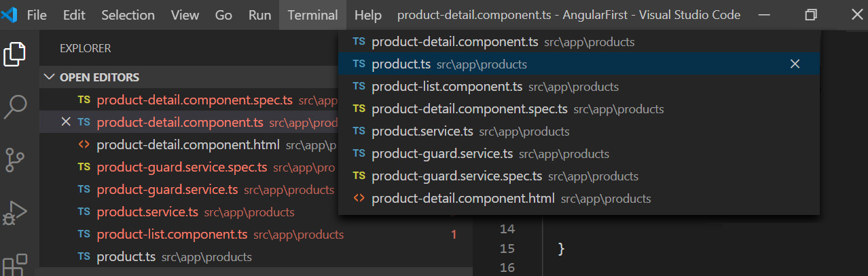Close product.ts entry in the dropdown list
The width and height of the screenshot is (868, 276).
point(795,64)
